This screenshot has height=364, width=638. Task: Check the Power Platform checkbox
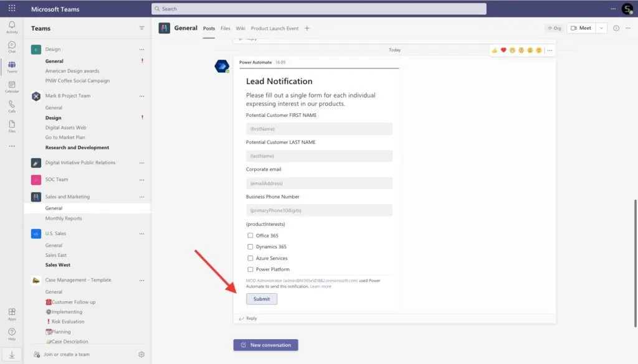pyautogui.click(x=250, y=269)
